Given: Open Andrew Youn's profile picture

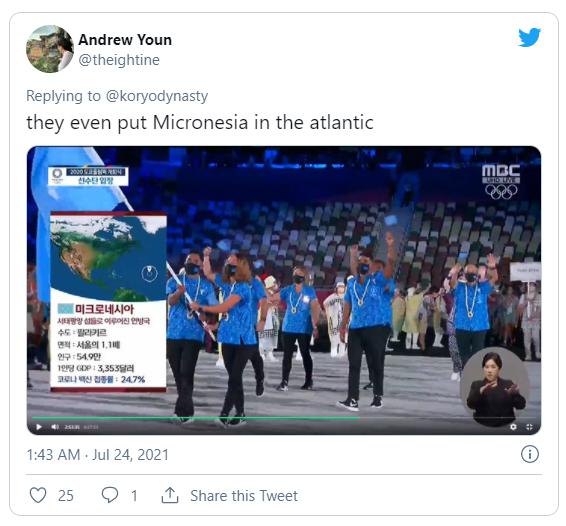Looking at the screenshot, I should [x=50, y=49].
